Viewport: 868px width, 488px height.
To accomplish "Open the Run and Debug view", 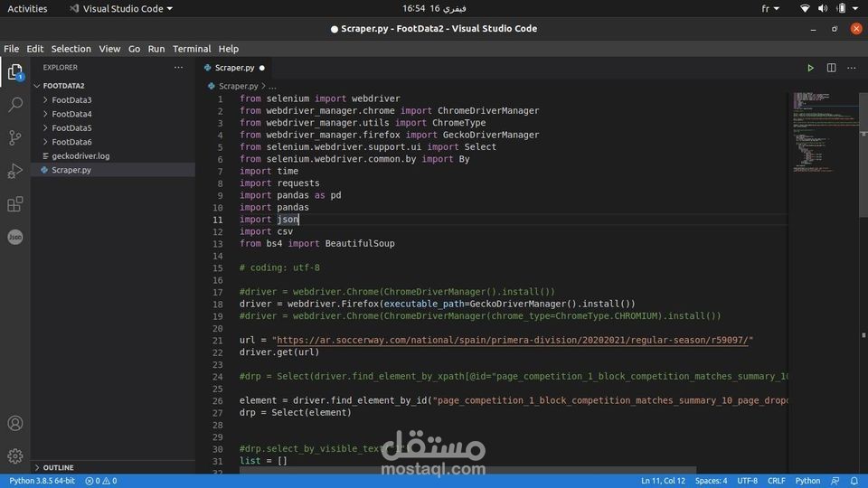I will click(x=15, y=171).
